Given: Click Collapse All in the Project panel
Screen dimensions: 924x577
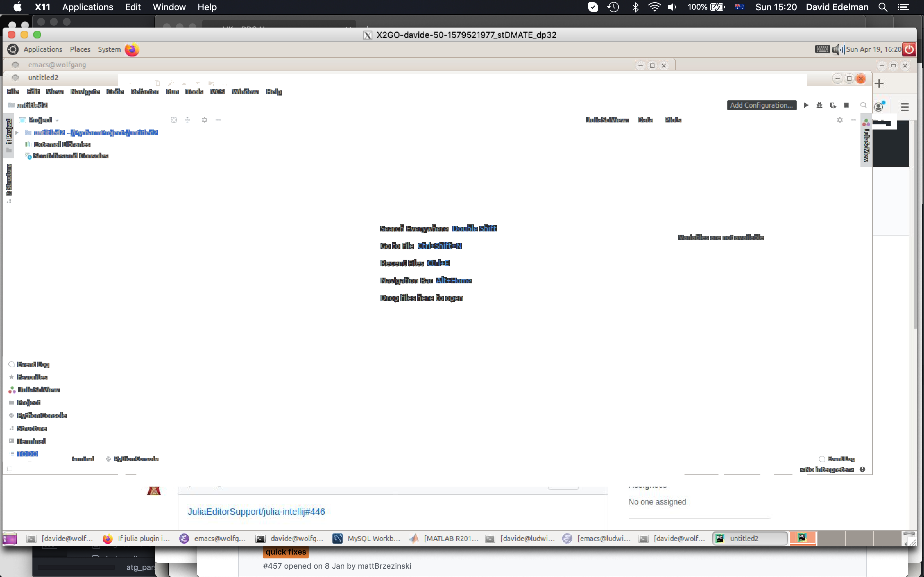Looking at the screenshot, I should (187, 120).
